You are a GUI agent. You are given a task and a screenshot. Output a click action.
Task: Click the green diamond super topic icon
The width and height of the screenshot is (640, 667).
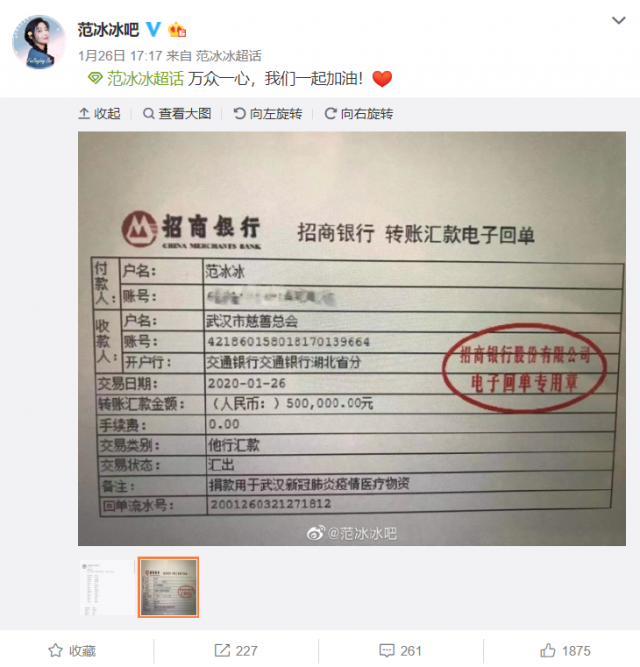[x=95, y=78]
